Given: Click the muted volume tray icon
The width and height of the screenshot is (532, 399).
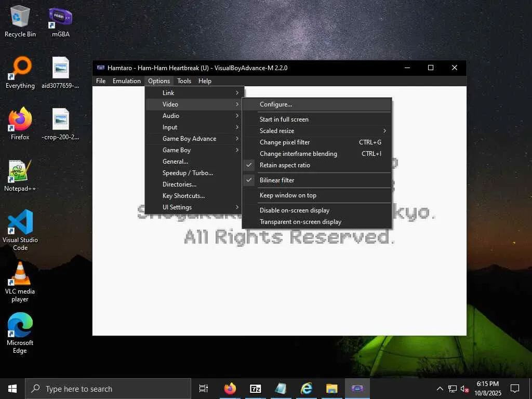Looking at the screenshot, I should tap(464, 389).
